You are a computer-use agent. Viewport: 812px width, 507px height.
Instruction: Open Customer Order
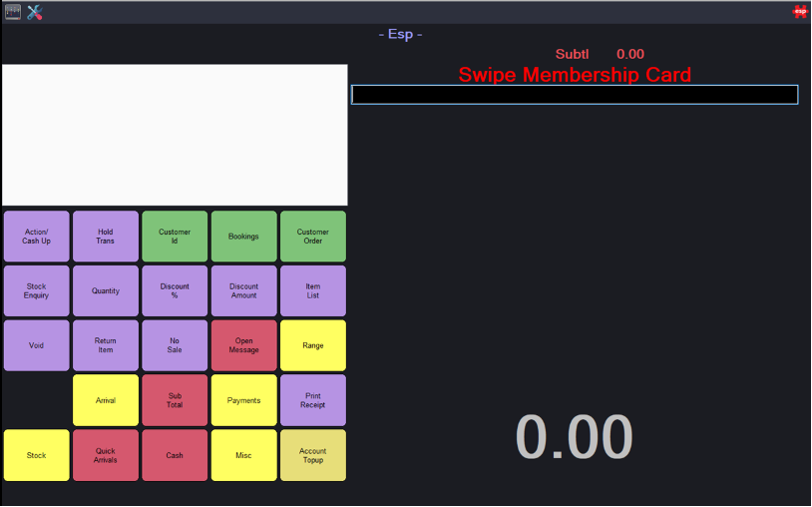(x=313, y=237)
